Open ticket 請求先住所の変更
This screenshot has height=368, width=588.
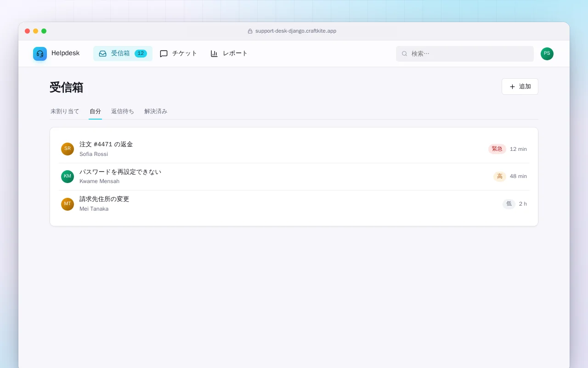click(x=294, y=204)
